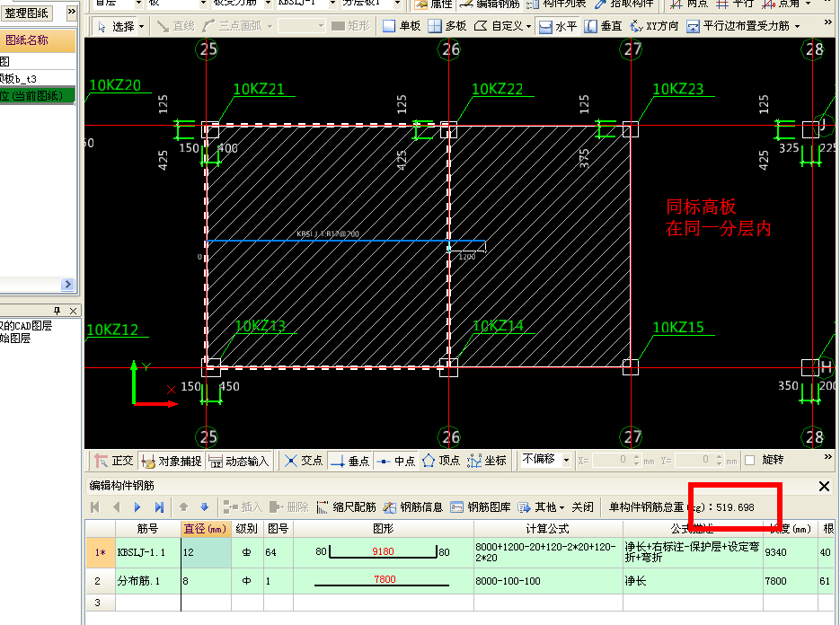840x625 pixels.
Task: Select XY方向 rebar layout tool
Action: 653,26
